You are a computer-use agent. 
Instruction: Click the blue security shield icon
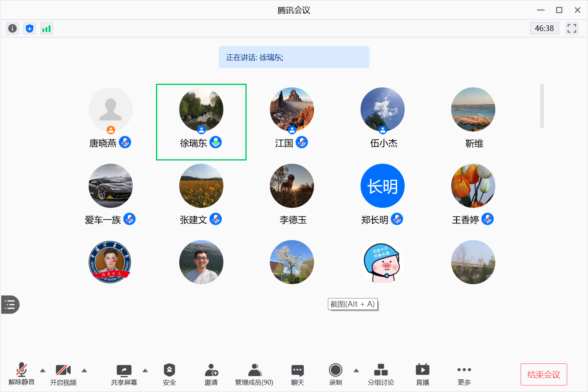[29, 28]
